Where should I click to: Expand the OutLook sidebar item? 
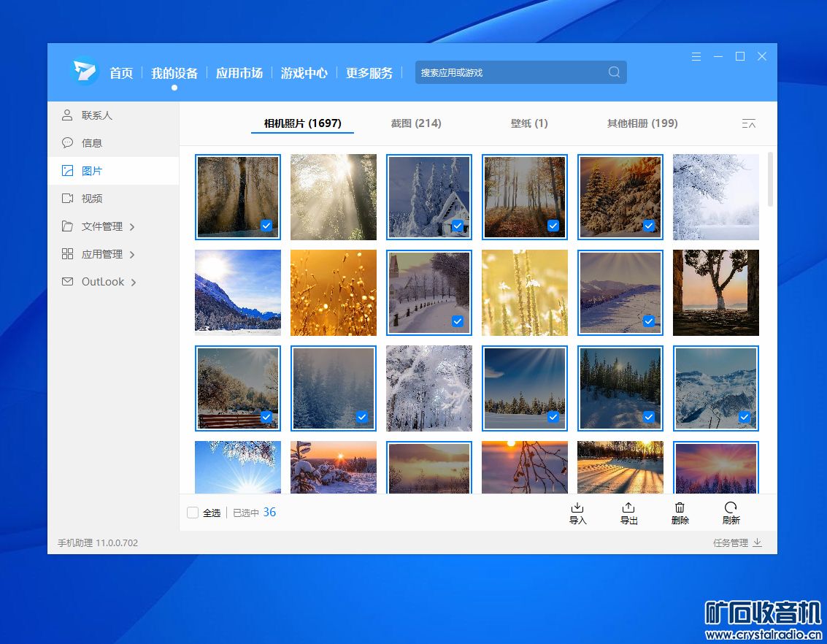point(134,283)
